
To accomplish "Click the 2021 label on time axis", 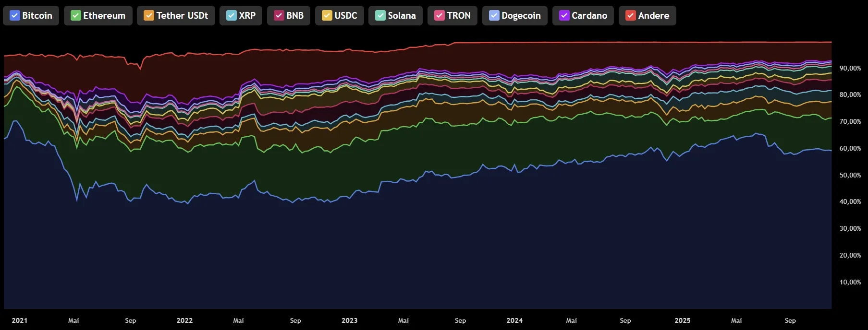I will (x=20, y=320).
